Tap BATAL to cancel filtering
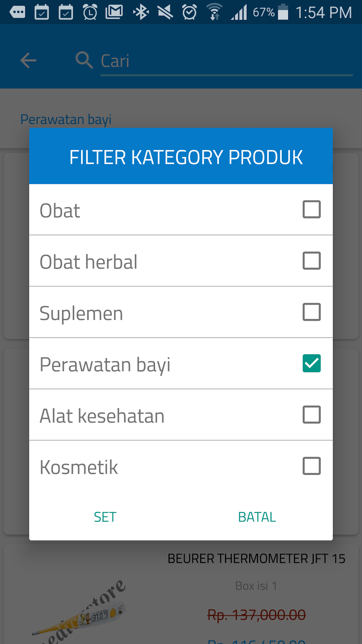Viewport: 362px width, 644px height. (257, 517)
